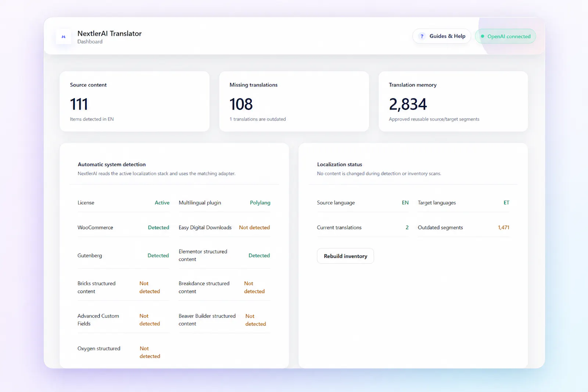Click the License Active status
The width and height of the screenshot is (588, 392).
pyautogui.click(x=162, y=202)
